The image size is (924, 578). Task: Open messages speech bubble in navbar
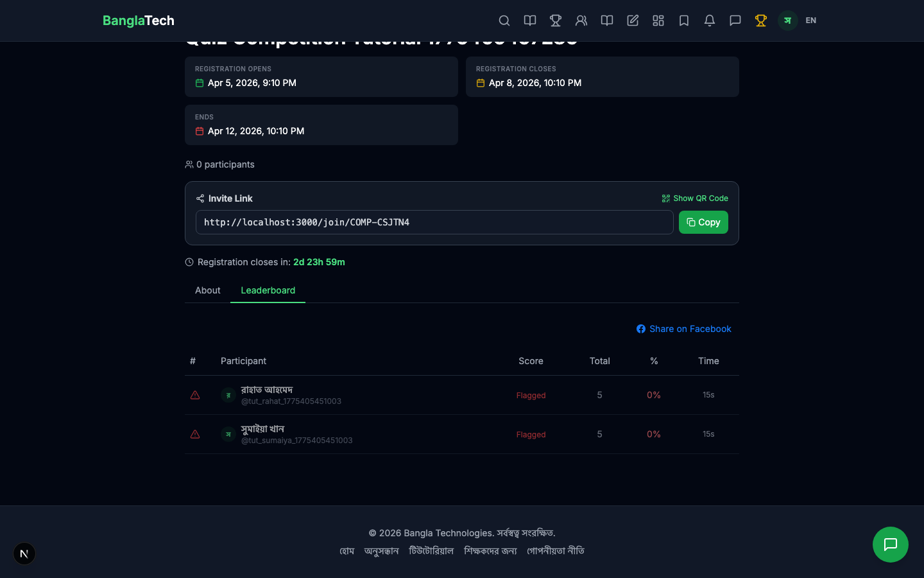point(735,21)
